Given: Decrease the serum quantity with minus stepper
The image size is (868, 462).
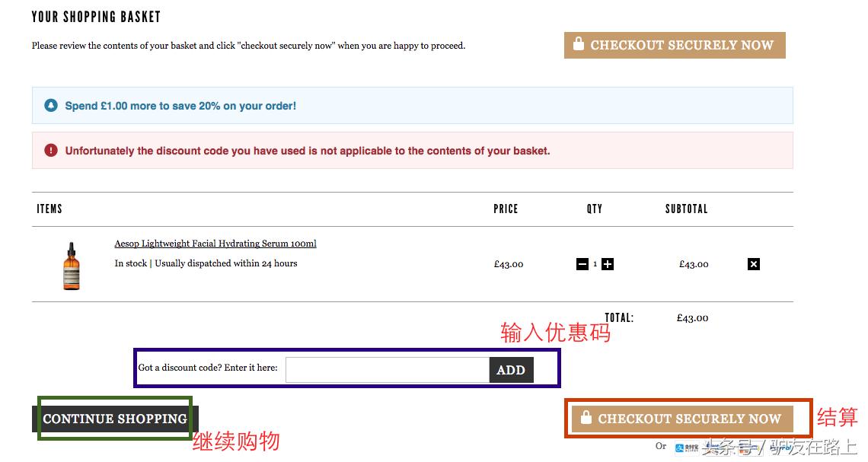Looking at the screenshot, I should pyautogui.click(x=581, y=264).
